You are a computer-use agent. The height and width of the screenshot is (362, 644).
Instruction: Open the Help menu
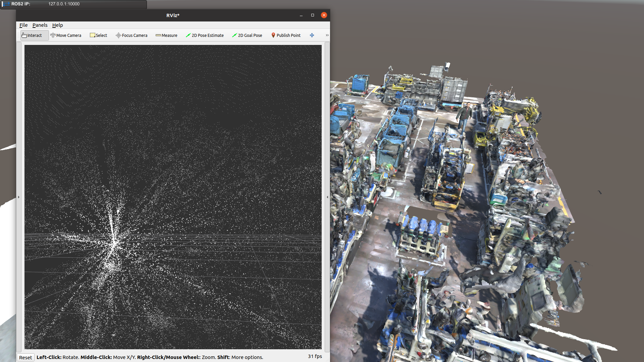coord(58,25)
